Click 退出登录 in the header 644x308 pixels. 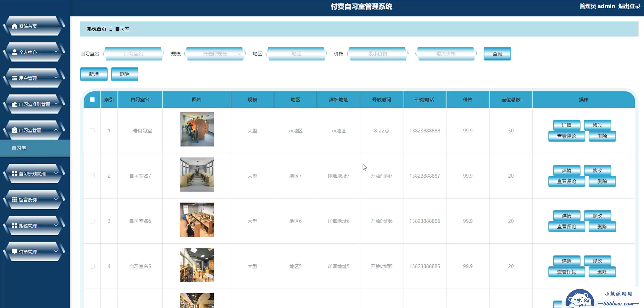pos(629,6)
